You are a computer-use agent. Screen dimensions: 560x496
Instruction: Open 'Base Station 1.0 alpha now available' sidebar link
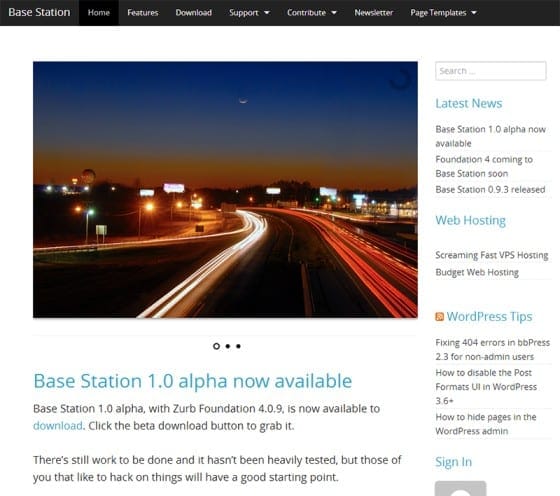(490, 136)
